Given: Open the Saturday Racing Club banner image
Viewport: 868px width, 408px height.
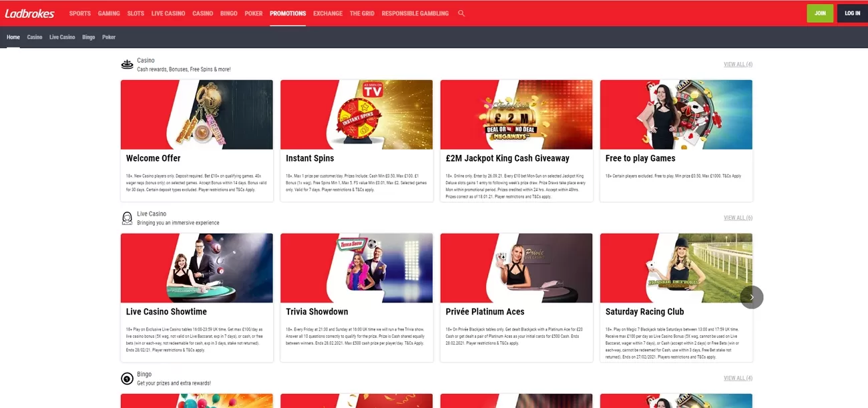Looking at the screenshot, I should click(676, 268).
